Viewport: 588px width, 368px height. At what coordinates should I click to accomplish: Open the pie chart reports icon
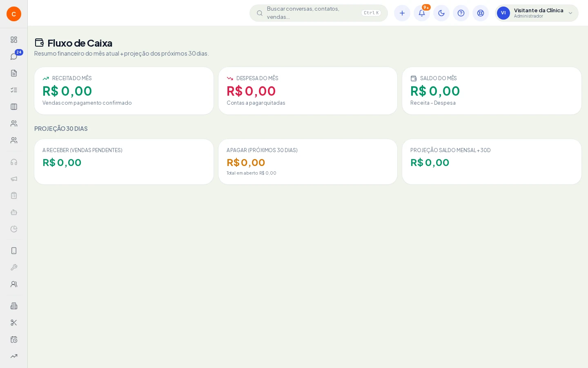click(x=14, y=229)
